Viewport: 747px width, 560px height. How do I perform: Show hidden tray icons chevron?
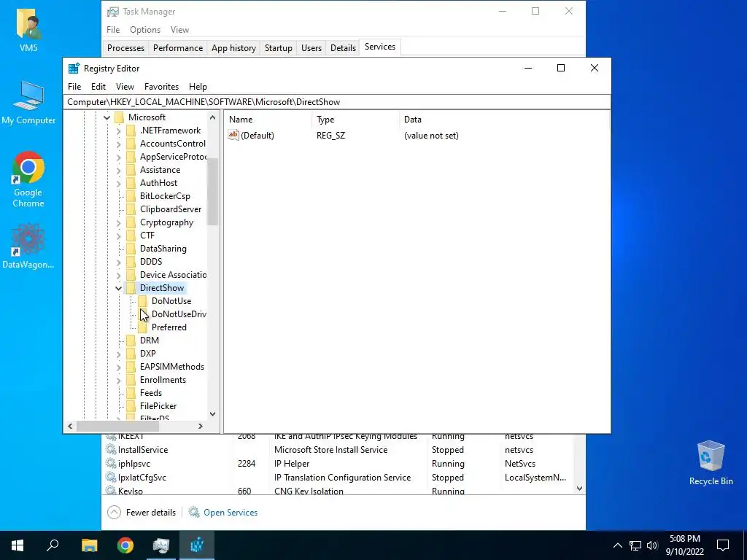(x=617, y=545)
